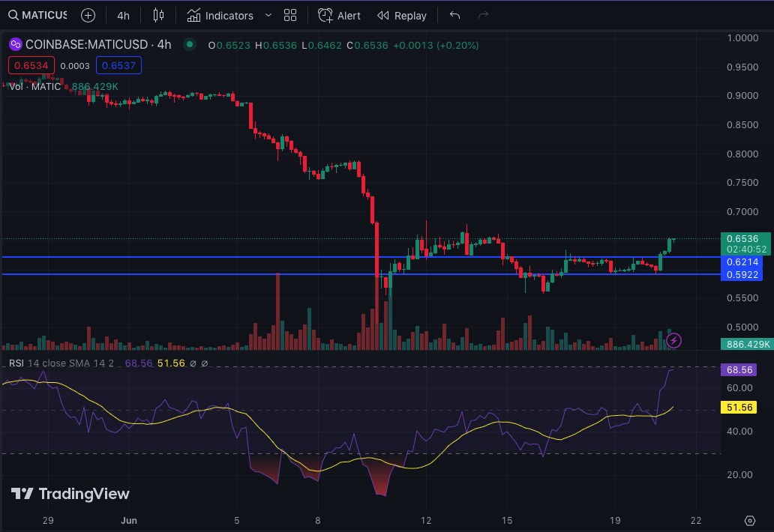Create an Alert
Image resolution: width=774 pixels, height=532 pixels.
pyautogui.click(x=339, y=16)
